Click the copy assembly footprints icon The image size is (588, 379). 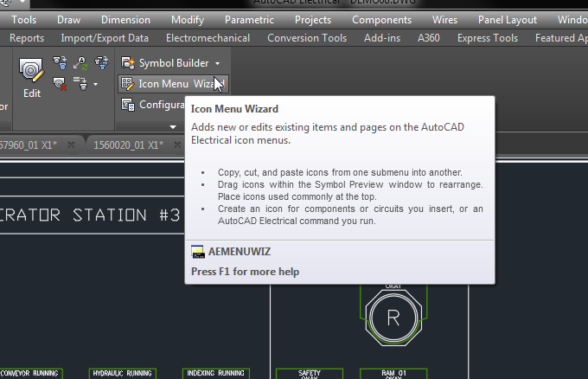click(101, 63)
